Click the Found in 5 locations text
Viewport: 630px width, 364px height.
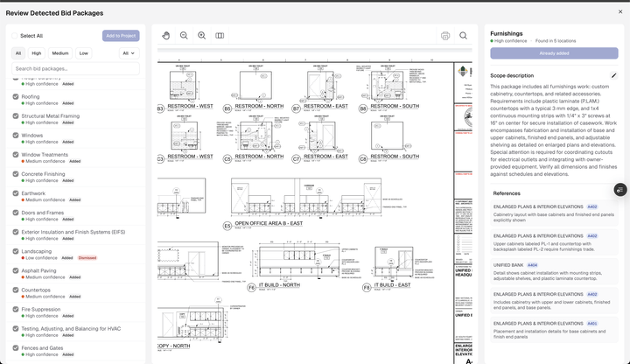[556, 41]
